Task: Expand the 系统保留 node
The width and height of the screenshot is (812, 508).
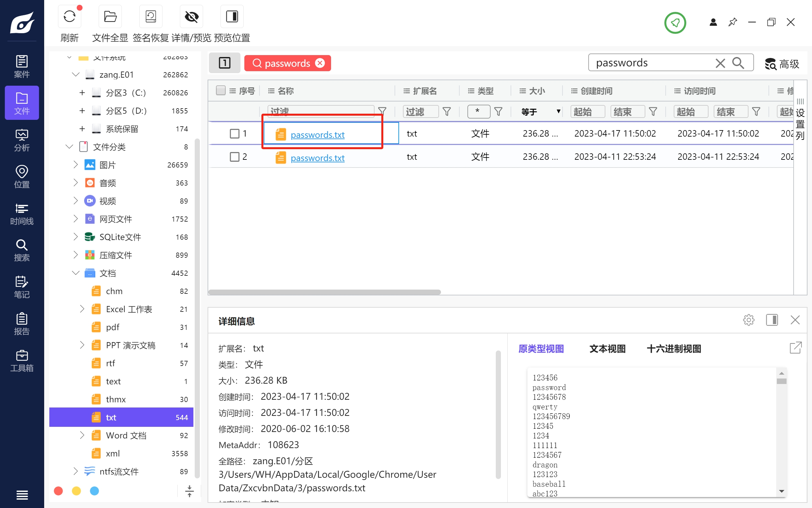Action: click(x=82, y=129)
